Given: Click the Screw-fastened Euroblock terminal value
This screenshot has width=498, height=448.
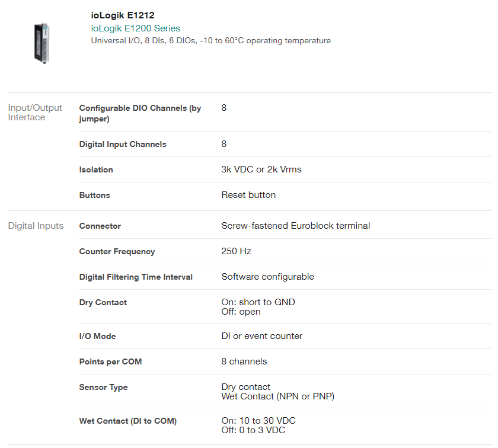Looking at the screenshot, I should pyautogui.click(x=295, y=226).
